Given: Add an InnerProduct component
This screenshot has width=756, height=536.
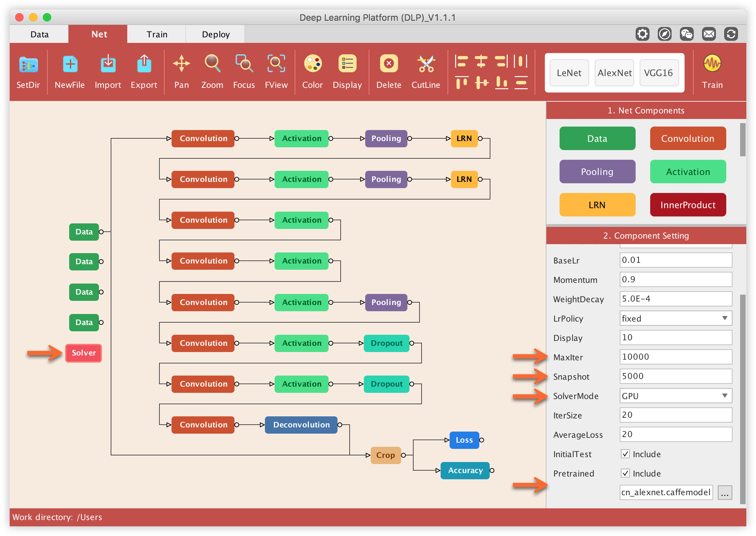Looking at the screenshot, I should [x=688, y=205].
